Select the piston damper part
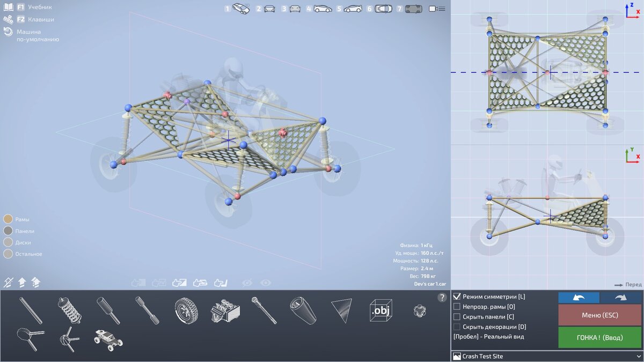This screenshot has width=644, height=362. pyautogui.click(x=108, y=311)
